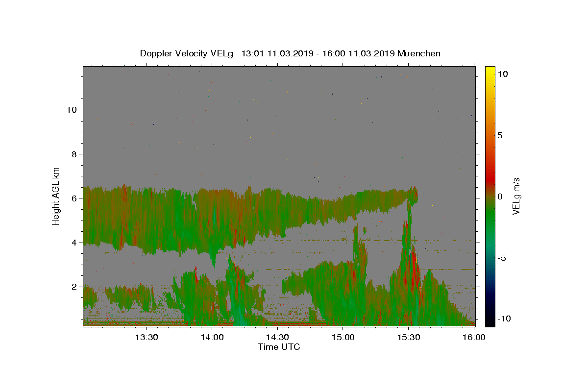This screenshot has width=588, height=392.
Task: Click the 13:30 time tick label
Action: [146, 338]
